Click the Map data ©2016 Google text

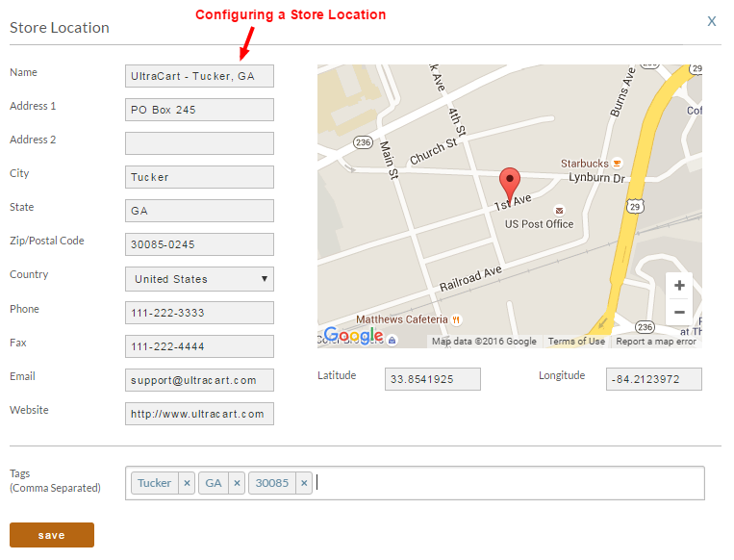click(x=484, y=342)
